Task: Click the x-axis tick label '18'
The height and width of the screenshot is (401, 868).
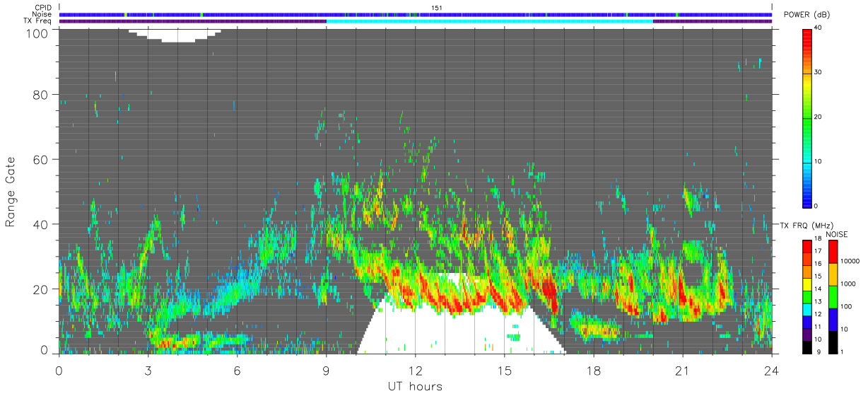Action: click(x=593, y=370)
